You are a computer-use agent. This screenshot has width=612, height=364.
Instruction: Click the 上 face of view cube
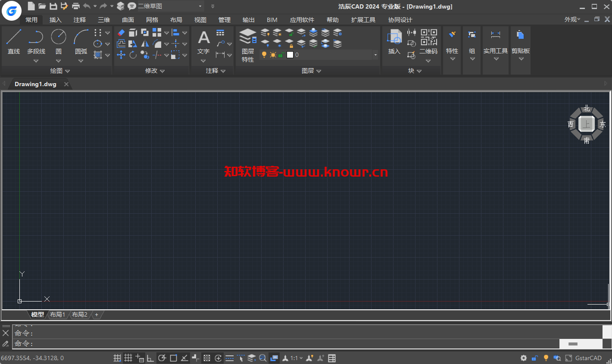586,124
